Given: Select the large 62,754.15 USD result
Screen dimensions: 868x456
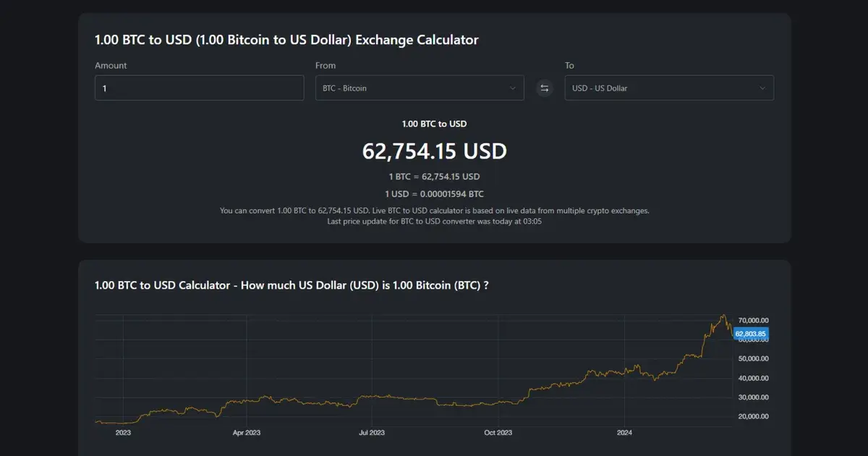Looking at the screenshot, I should click(434, 151).
